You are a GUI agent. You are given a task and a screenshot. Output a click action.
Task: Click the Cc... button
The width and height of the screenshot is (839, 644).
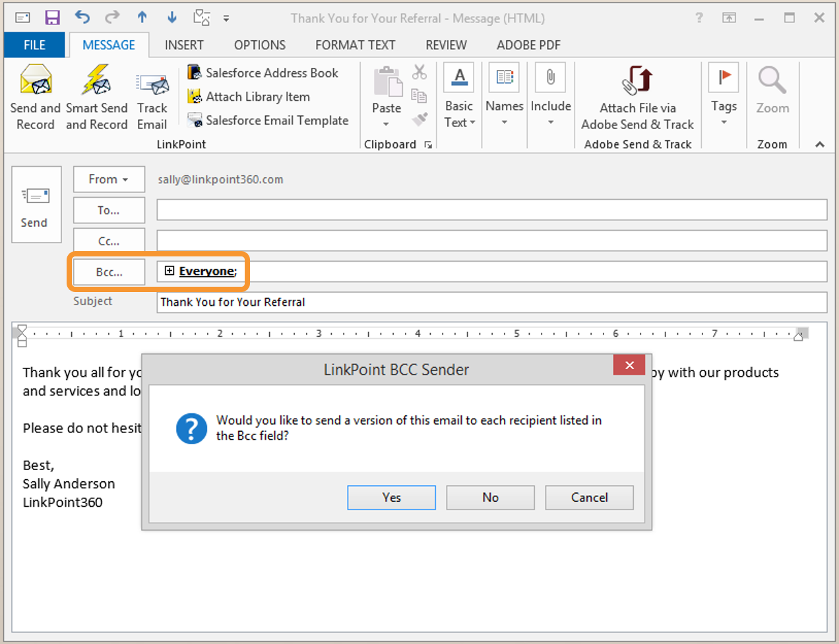[x=109, y=241]
